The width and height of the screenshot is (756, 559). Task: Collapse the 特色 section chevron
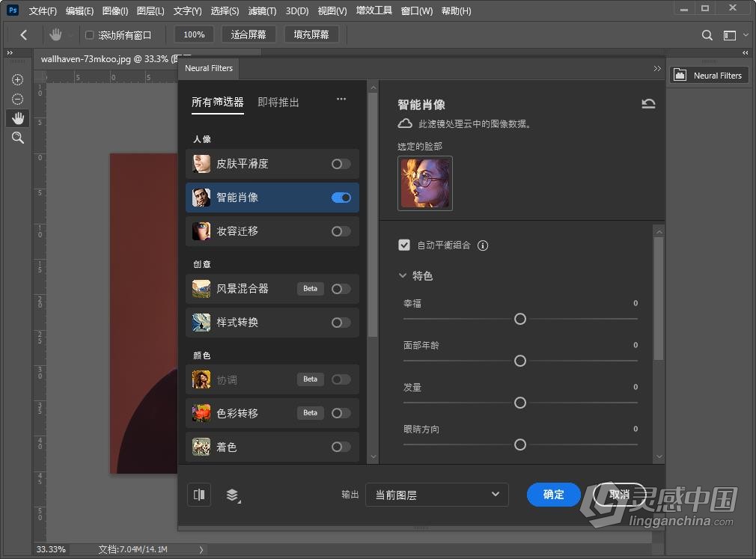(403, 275)
